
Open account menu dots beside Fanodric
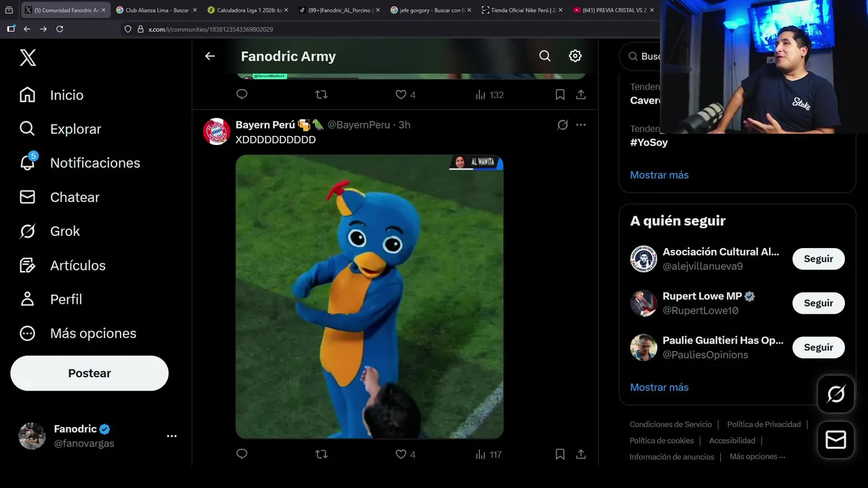[x=172, y=436]
